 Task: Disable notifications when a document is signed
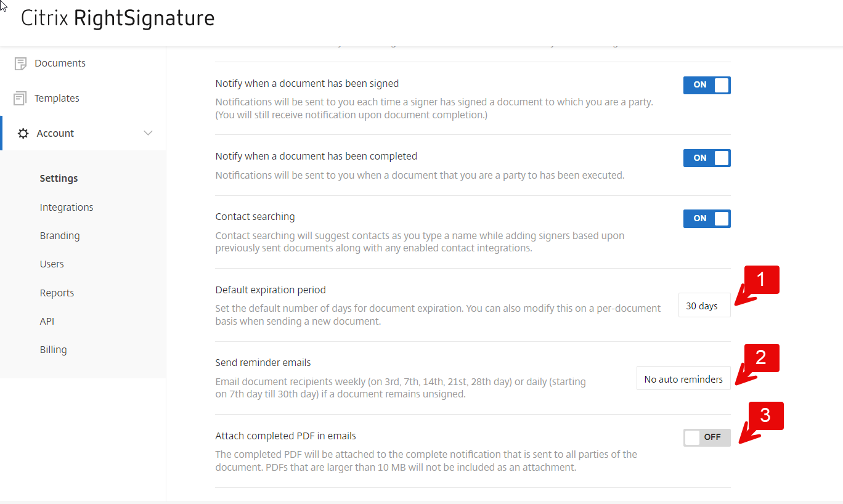coord(707,85)
